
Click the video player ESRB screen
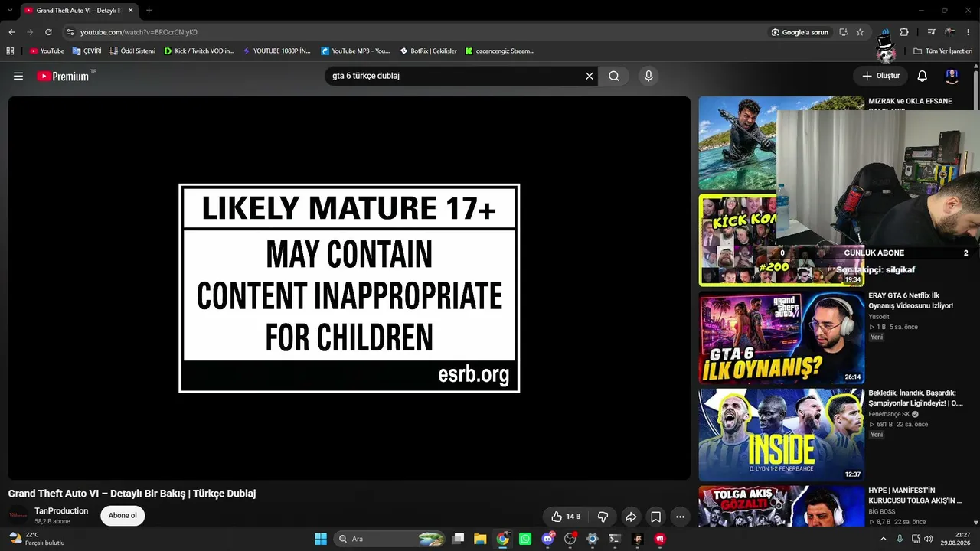[x=349, y=288]
